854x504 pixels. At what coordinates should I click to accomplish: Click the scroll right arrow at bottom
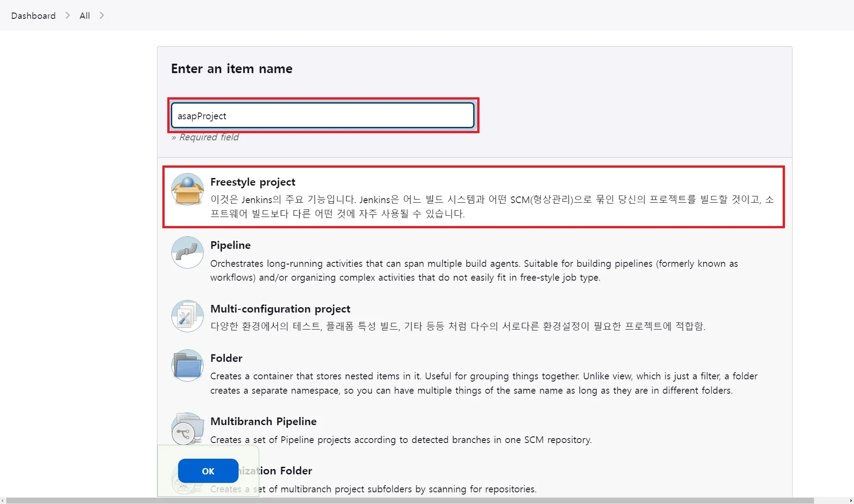click(851, 500)
